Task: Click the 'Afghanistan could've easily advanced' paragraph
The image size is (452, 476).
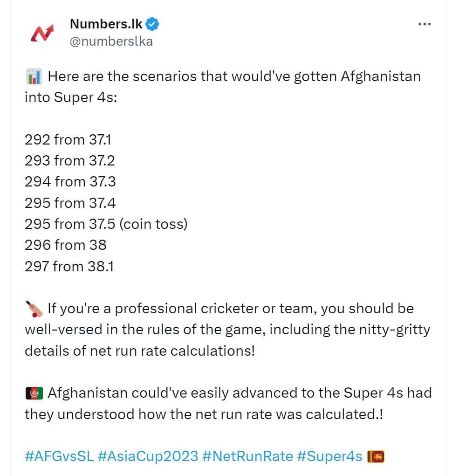Action: pyautogui.click(x=228, y=403)
